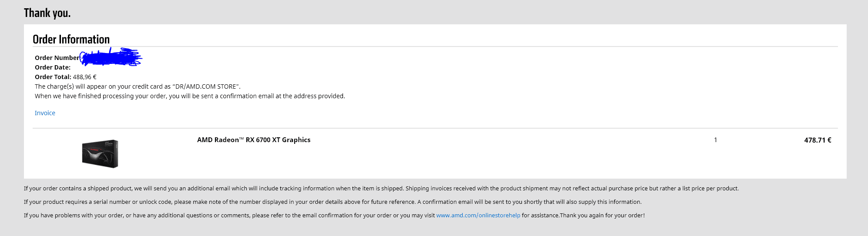Click the Thank you heading
868x236 pixels.
[x=47, y=13]
